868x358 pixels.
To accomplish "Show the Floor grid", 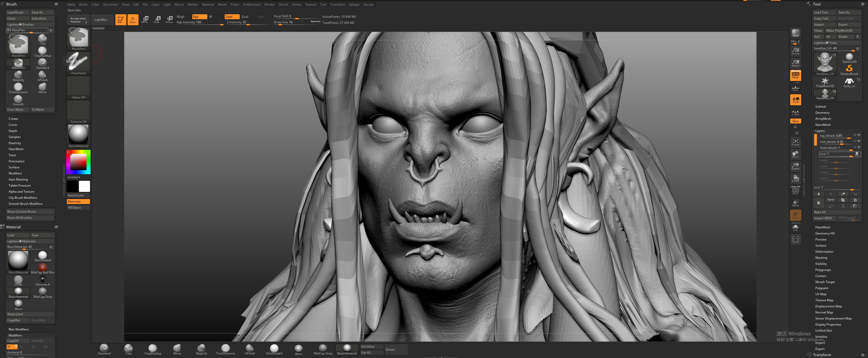I will point(795,88).
